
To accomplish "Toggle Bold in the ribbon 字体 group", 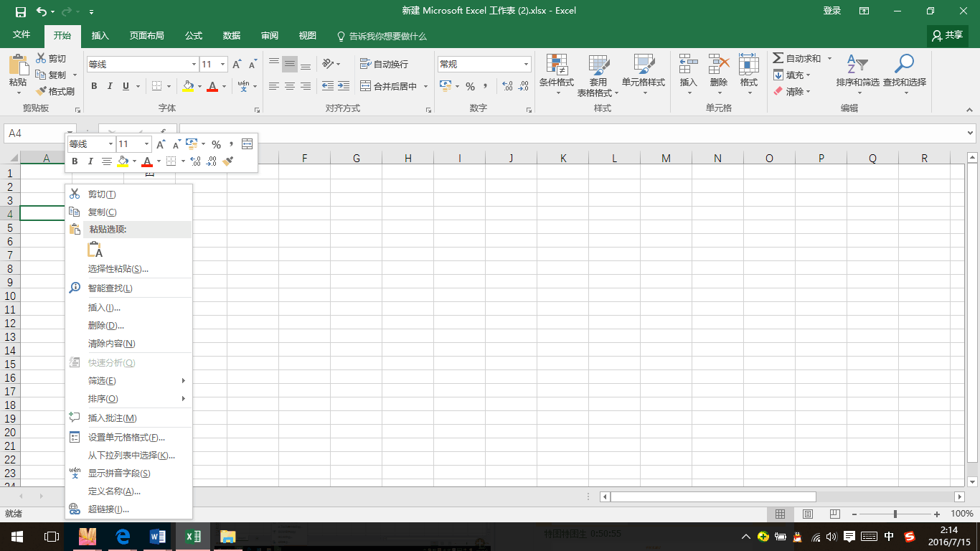I will (x=94, y=86).
